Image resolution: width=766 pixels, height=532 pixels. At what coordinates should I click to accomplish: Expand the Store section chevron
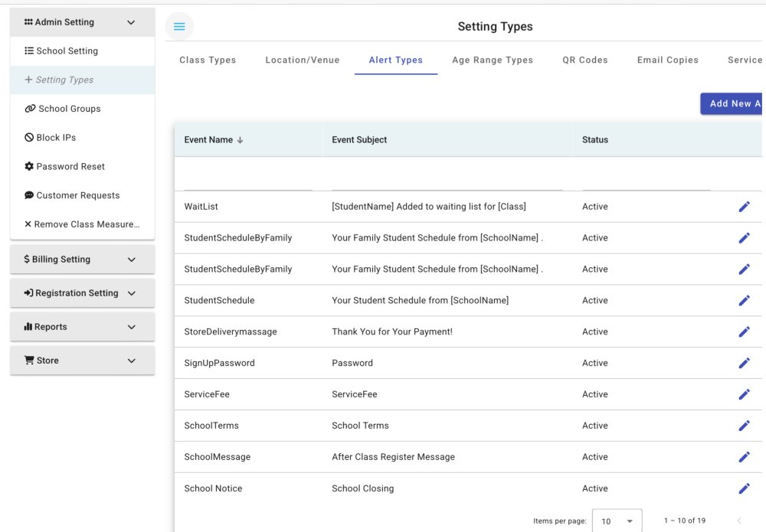click(131, 361)
